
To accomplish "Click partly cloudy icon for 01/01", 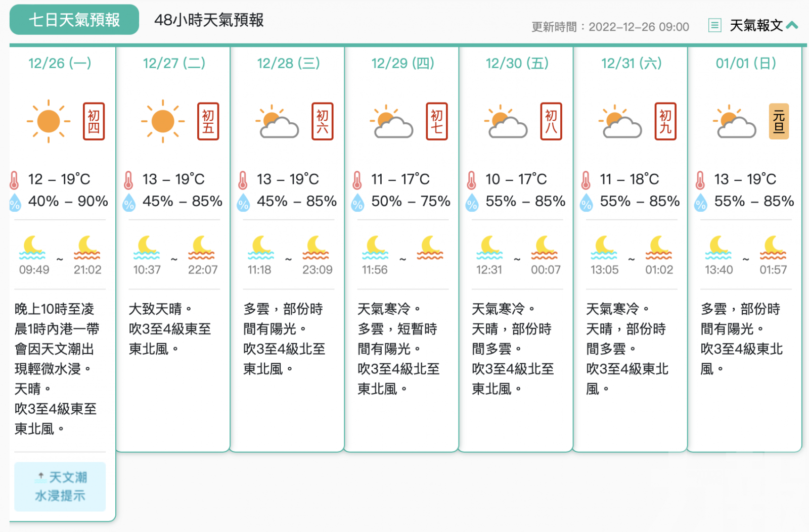I will pyautogui.click(x=734, y=121).
